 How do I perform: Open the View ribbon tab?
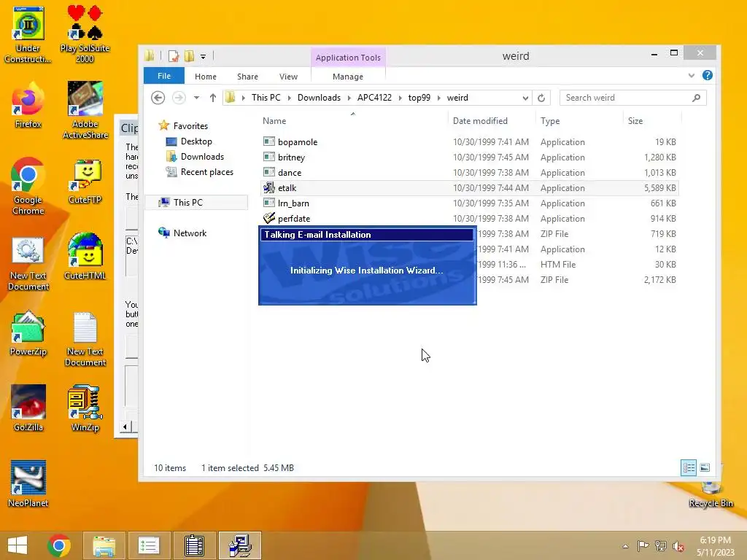288,76
